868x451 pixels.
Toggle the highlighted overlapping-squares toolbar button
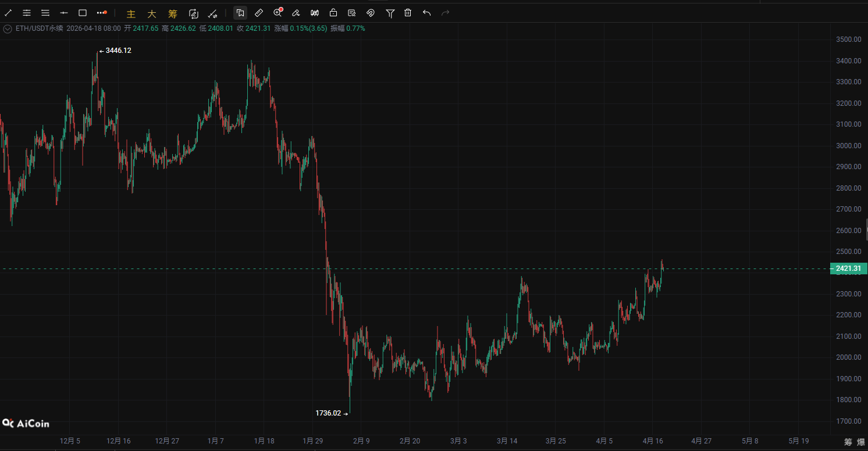coord(240,13)
